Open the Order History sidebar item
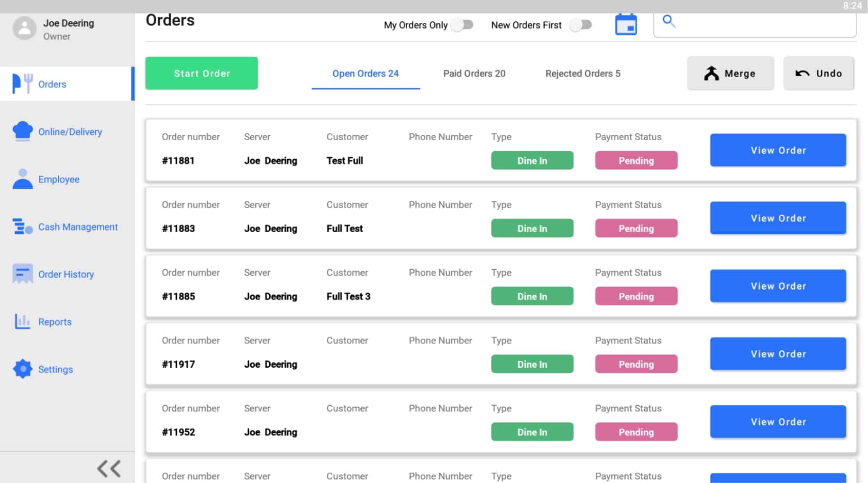The image size is (868, 483). [67, 274]
